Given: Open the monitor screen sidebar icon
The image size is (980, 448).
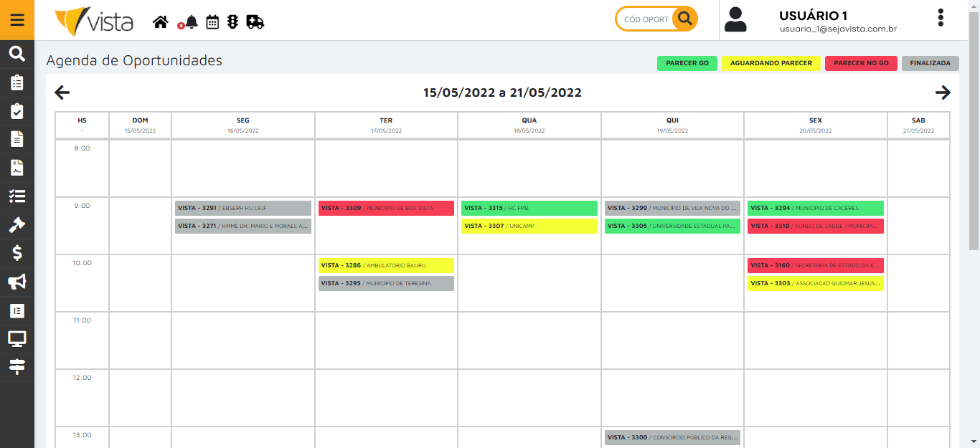Looking at the screenshot, I should pos(17,338).
